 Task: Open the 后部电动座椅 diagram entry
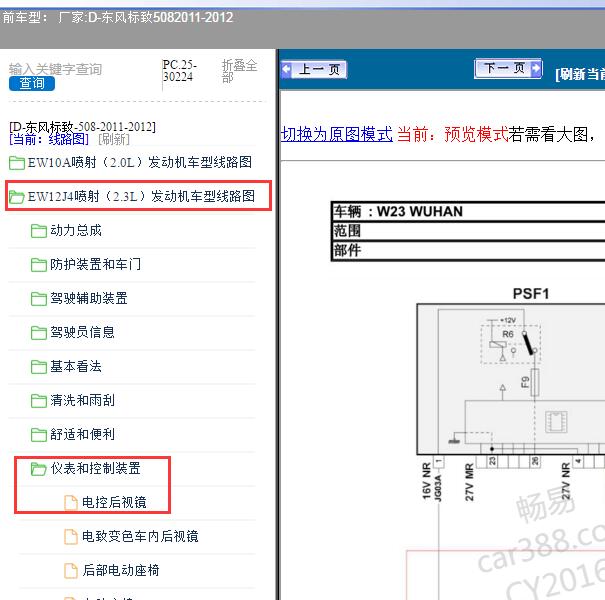click(x=121, y=570)
